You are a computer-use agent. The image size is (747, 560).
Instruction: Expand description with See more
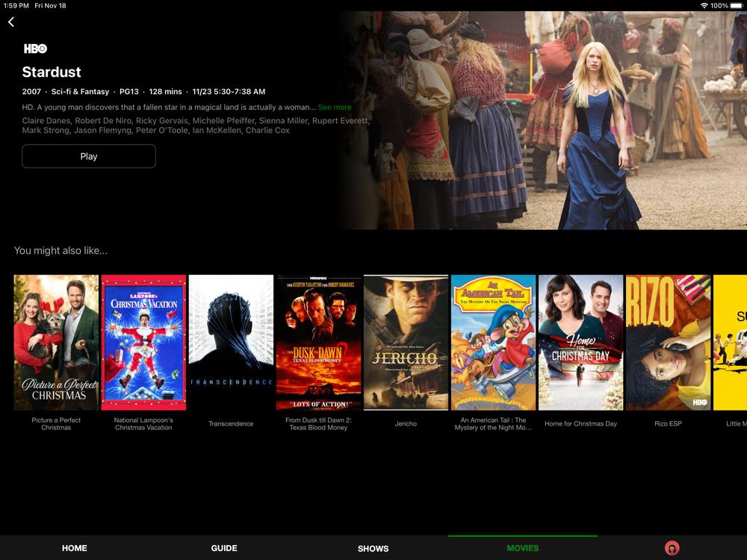click(335, 107)
